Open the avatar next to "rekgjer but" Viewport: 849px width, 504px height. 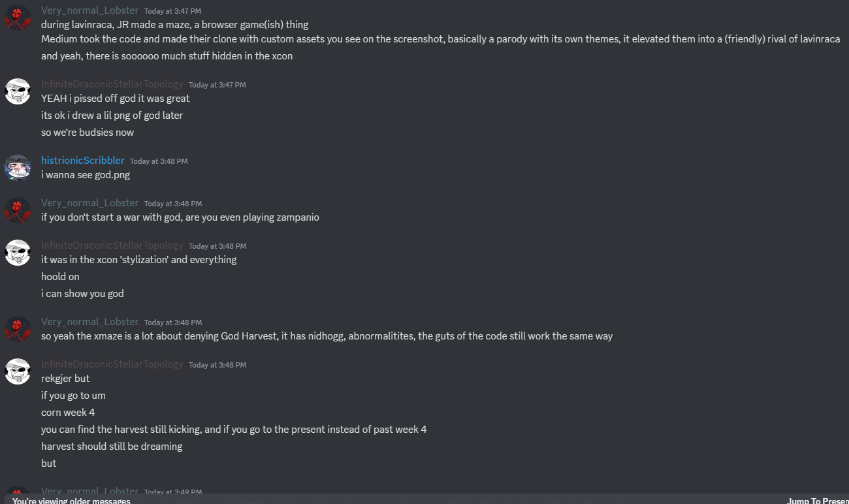tap(18, 371)
